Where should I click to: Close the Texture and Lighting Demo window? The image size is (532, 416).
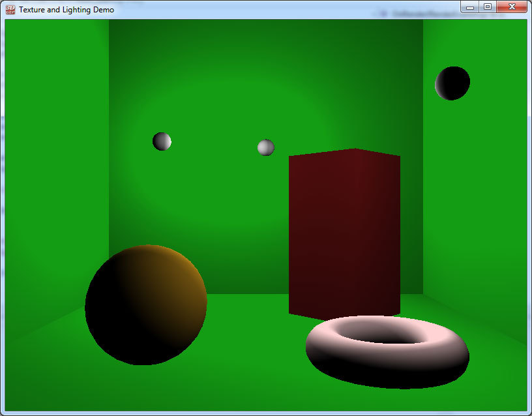tap(512, 7)
